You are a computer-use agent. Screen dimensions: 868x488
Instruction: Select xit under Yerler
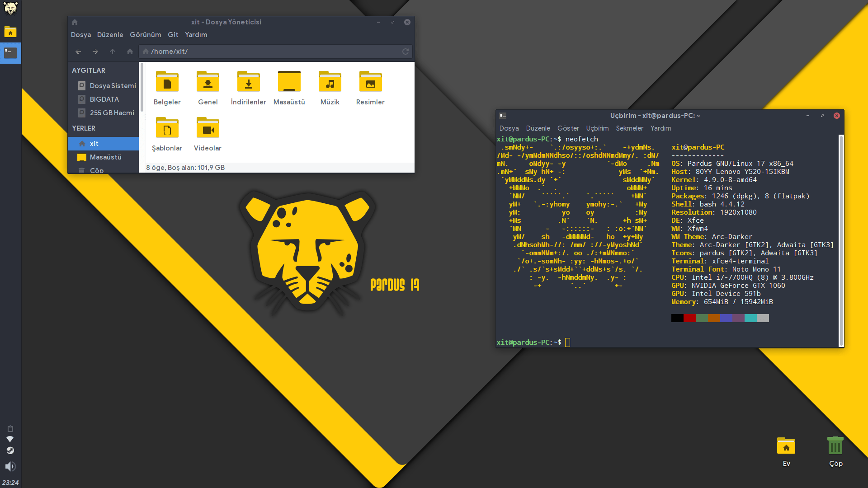pos(104,144)
